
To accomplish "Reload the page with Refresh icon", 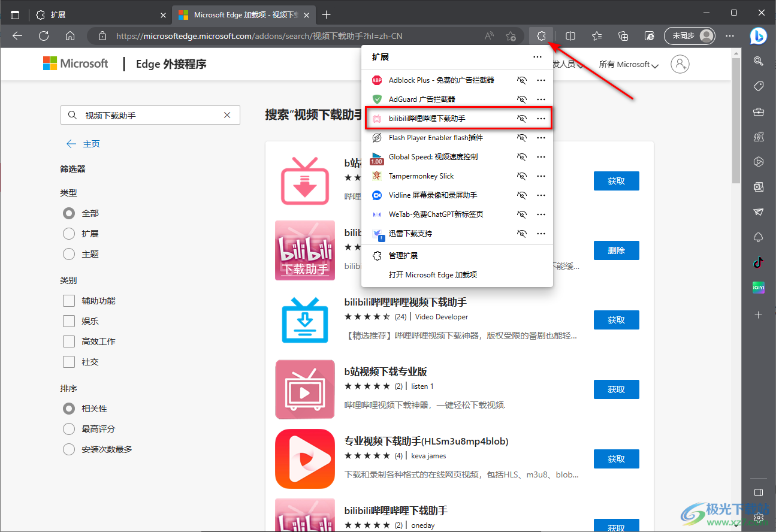I will pyautogui.click(x=44, y=36).
